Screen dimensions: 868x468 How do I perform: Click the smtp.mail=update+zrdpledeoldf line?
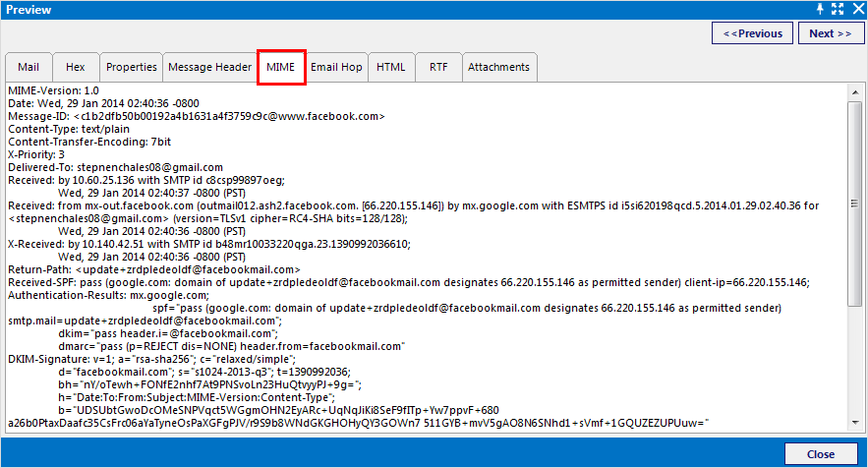point(145,321)
